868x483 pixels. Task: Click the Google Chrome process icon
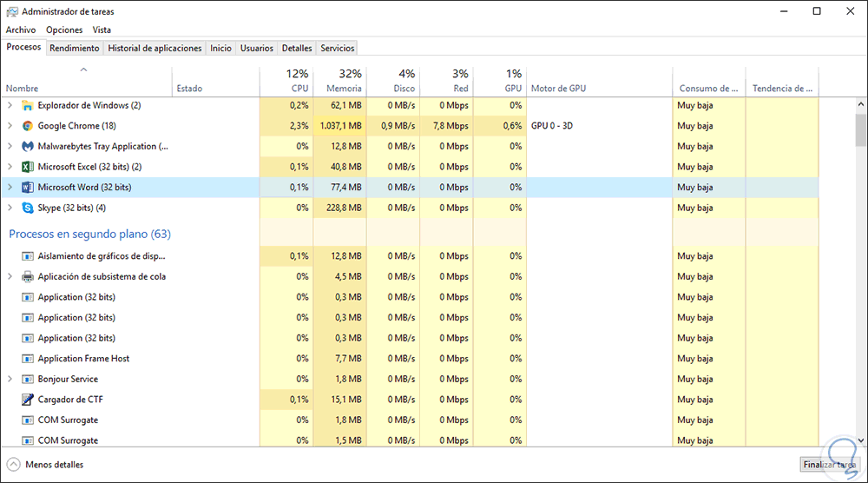tap(28, 126)
